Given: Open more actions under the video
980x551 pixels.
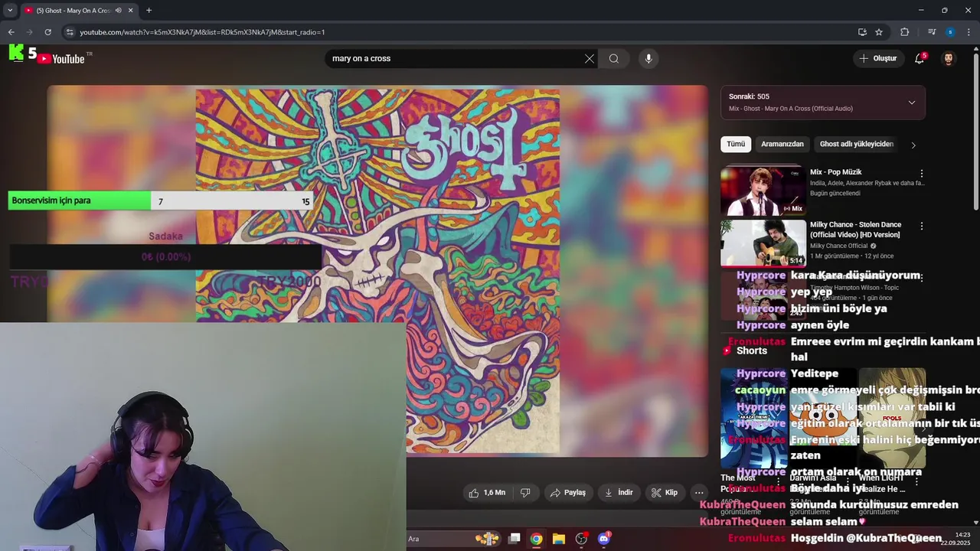Looking at the screenshot, I should 699,493.
